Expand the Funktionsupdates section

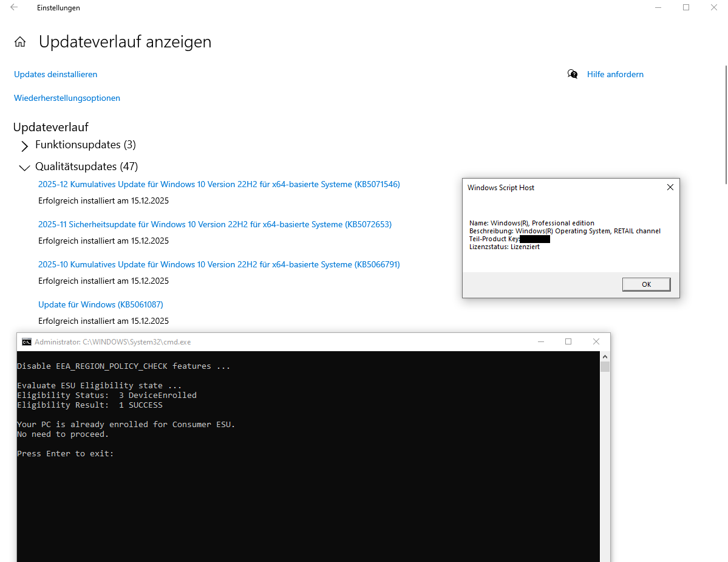pos(24,146)
